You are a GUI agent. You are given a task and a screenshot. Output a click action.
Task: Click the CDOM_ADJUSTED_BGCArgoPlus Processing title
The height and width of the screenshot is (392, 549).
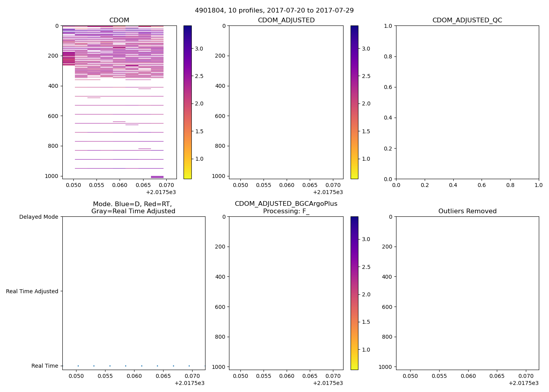tap(286, 207)
